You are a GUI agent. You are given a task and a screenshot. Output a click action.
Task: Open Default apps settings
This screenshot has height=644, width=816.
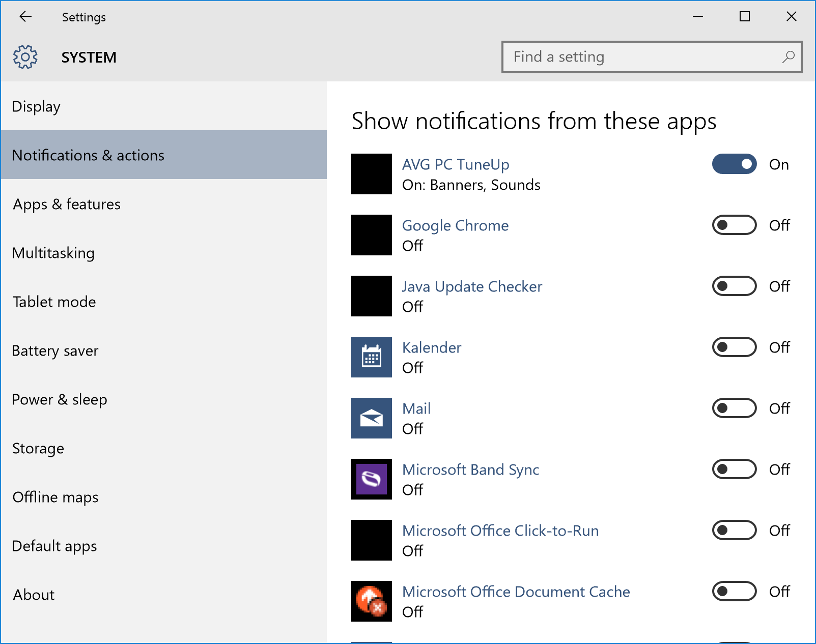point(163,545)
